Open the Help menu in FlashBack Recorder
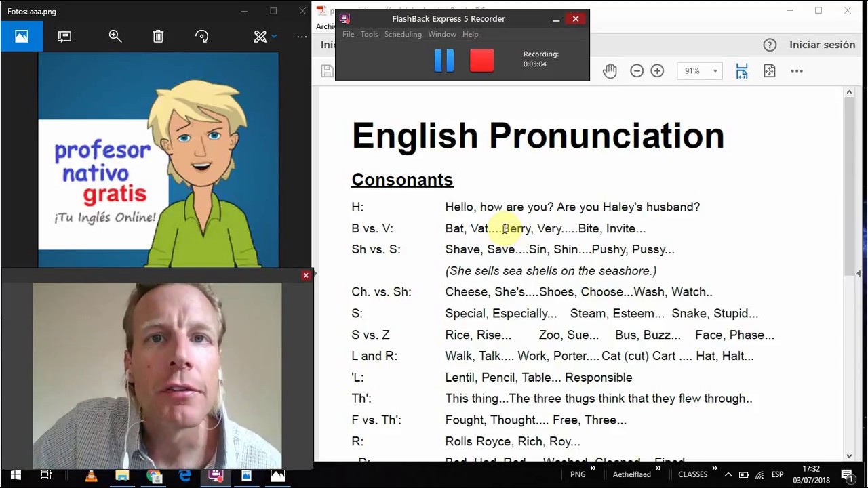 click(470, 34)
